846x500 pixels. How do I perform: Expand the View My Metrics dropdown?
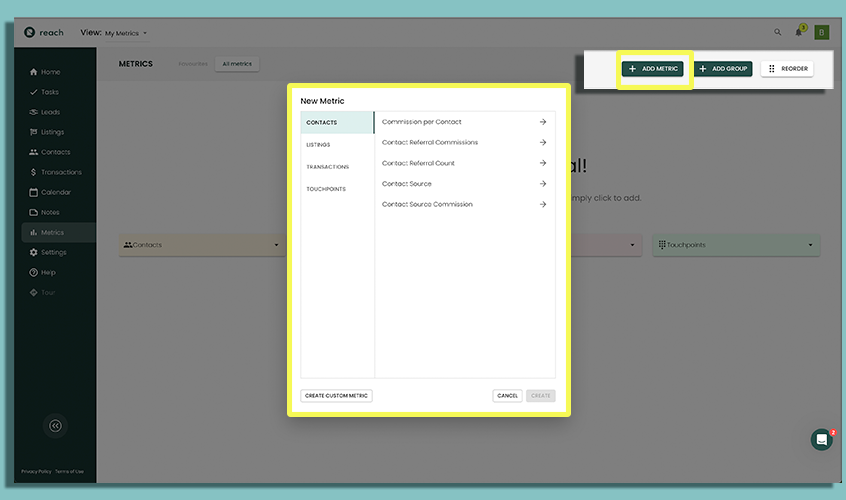[x=125, y=33]
